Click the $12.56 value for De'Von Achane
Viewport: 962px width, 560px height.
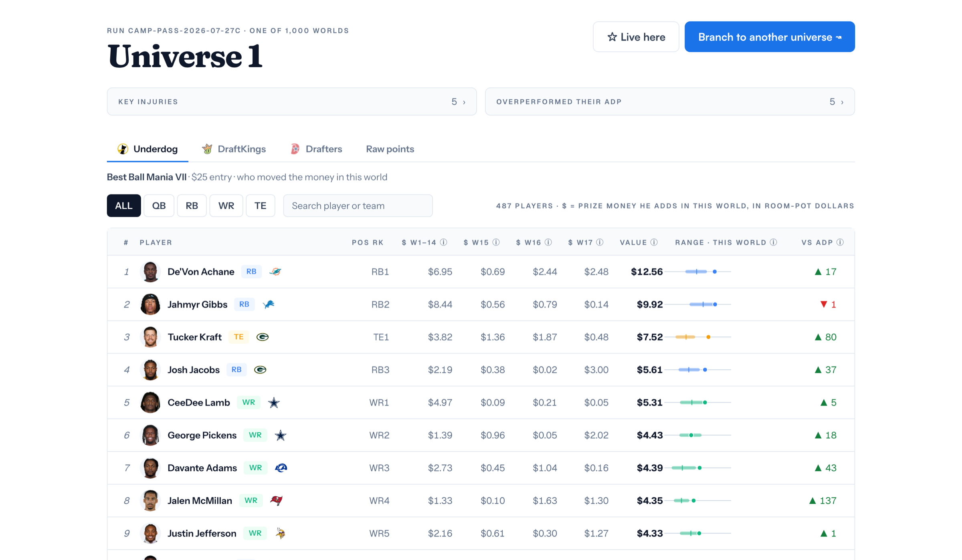tap(647, 272)
